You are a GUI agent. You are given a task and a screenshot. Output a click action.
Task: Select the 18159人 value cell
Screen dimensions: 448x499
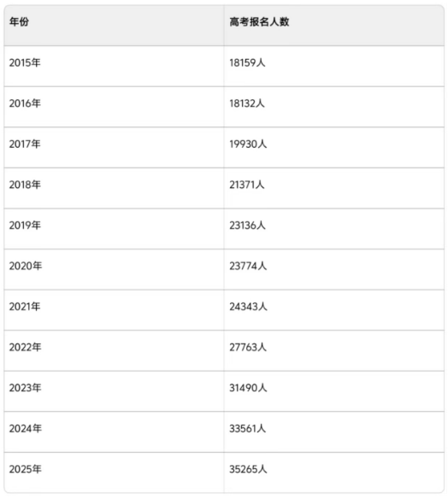[x=247, y=62]
